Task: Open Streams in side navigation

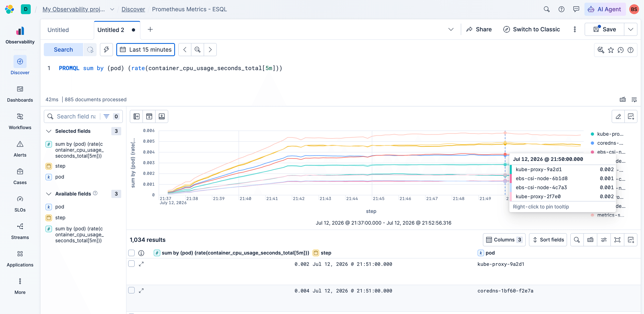Action: [x=20, y=231]
